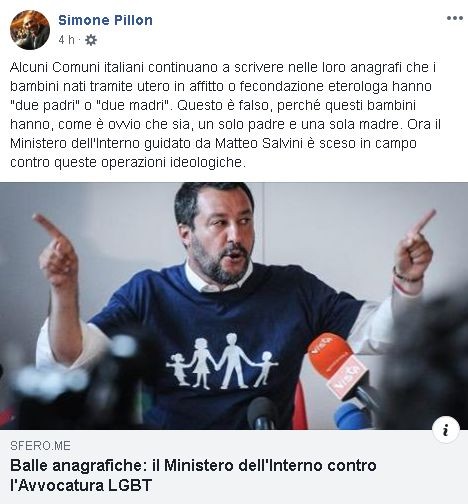Visit the Simone Pillon profile name link

[x=105, y=20]
